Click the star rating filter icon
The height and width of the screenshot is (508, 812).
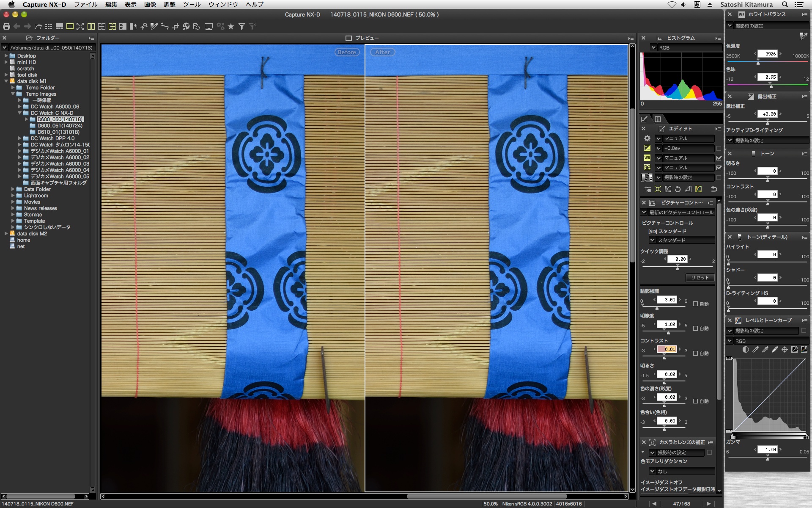point(231,27)
